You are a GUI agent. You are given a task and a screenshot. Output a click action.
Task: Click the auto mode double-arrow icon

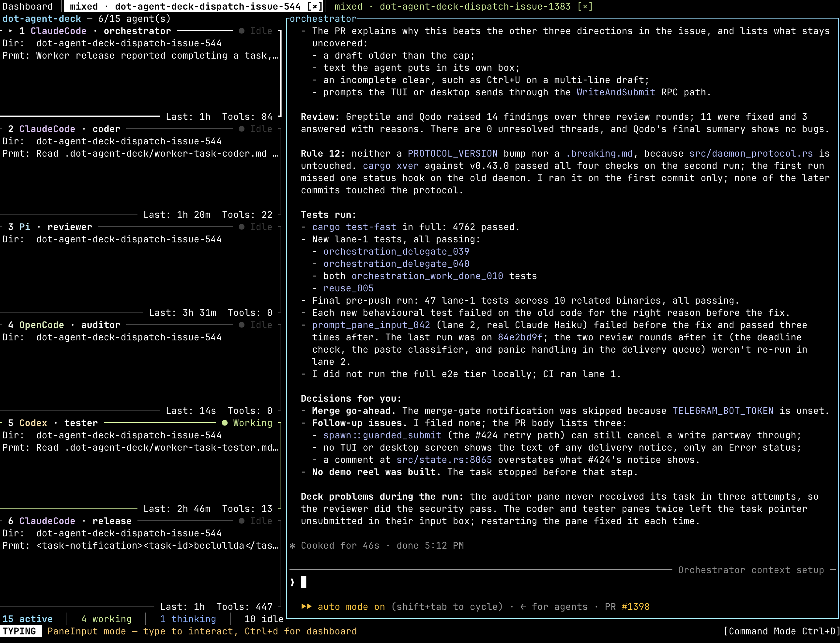point(306,606)
